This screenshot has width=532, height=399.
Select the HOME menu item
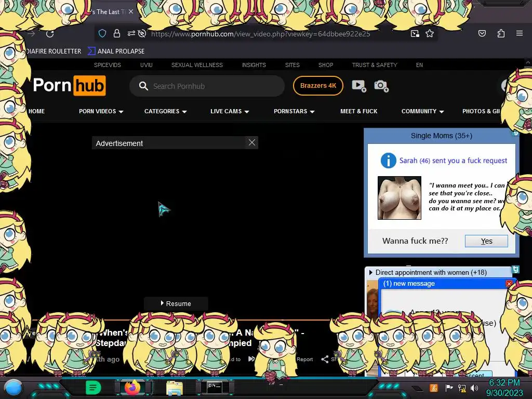coord(37,111)
